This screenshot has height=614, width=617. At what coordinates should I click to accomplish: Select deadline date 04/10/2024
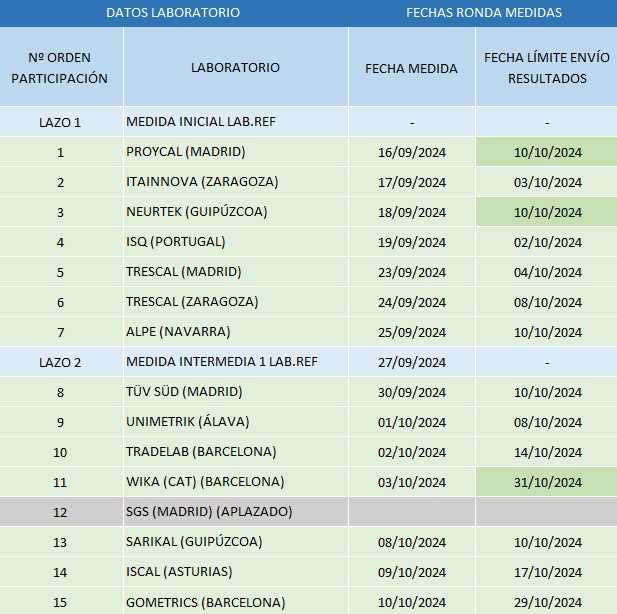547,272
